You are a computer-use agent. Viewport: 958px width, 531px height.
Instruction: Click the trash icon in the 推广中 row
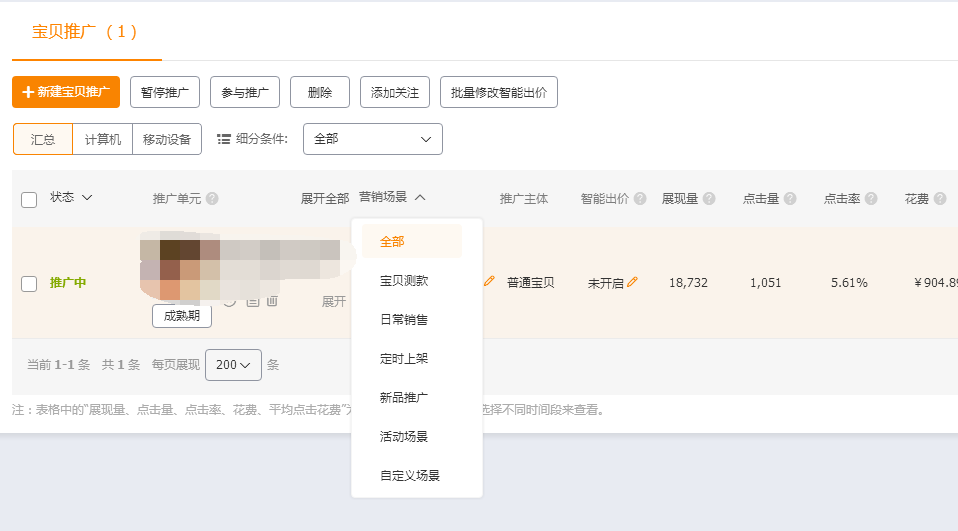[272, 301]
